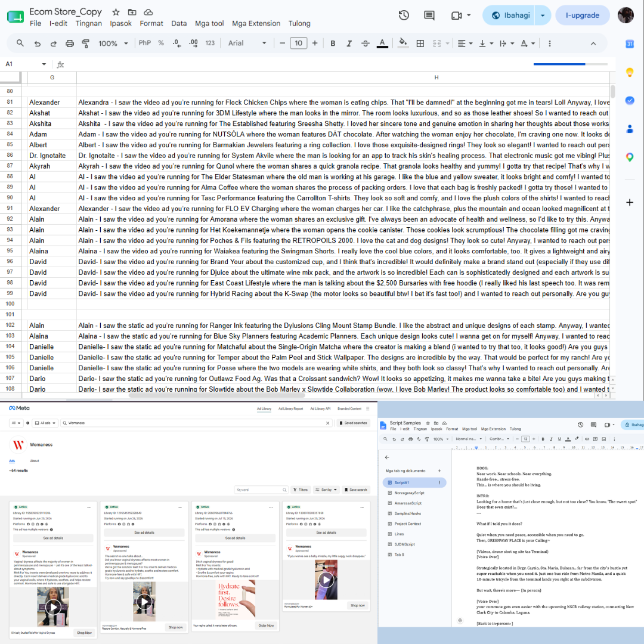644x644 pixels.
Task: Open Google Calendar side panel icon
Action: point(629,44)
